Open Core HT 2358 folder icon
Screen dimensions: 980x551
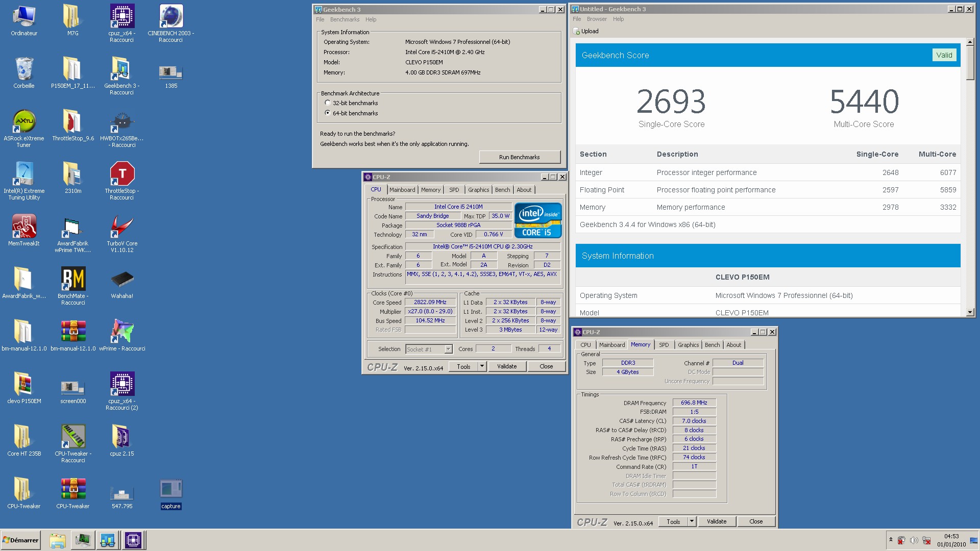(24, 441)
